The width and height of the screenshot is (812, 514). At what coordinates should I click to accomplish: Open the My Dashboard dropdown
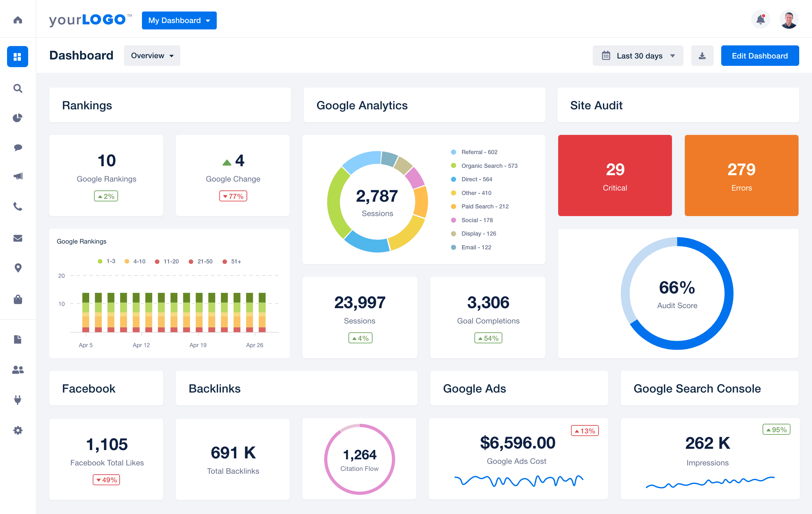click(179, 20)
